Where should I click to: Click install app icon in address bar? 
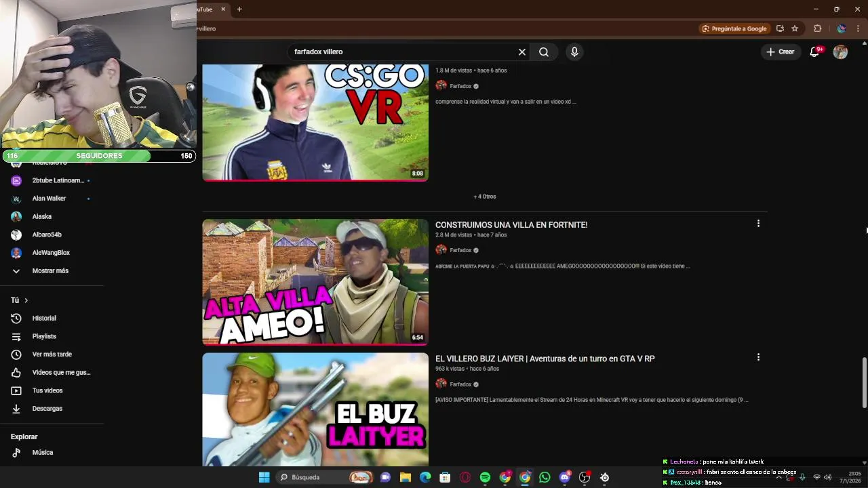point(780,28)
